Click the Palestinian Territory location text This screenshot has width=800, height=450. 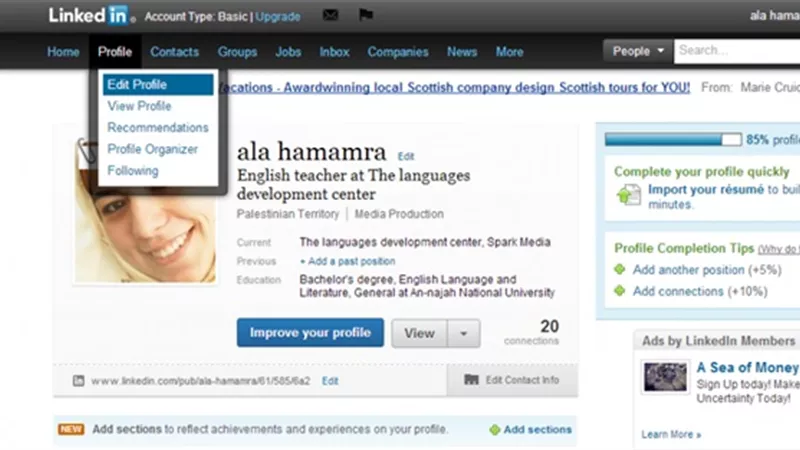click(x=288, y=214)
